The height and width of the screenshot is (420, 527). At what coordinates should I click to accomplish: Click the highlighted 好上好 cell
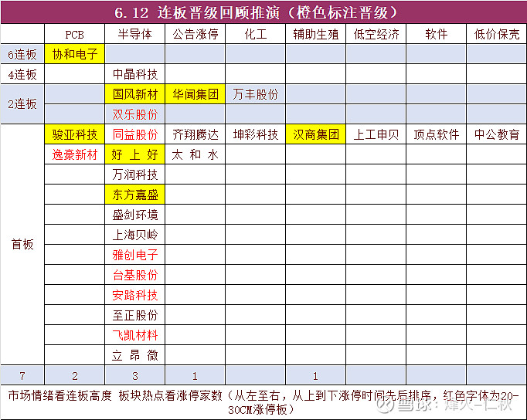[134, 154]
